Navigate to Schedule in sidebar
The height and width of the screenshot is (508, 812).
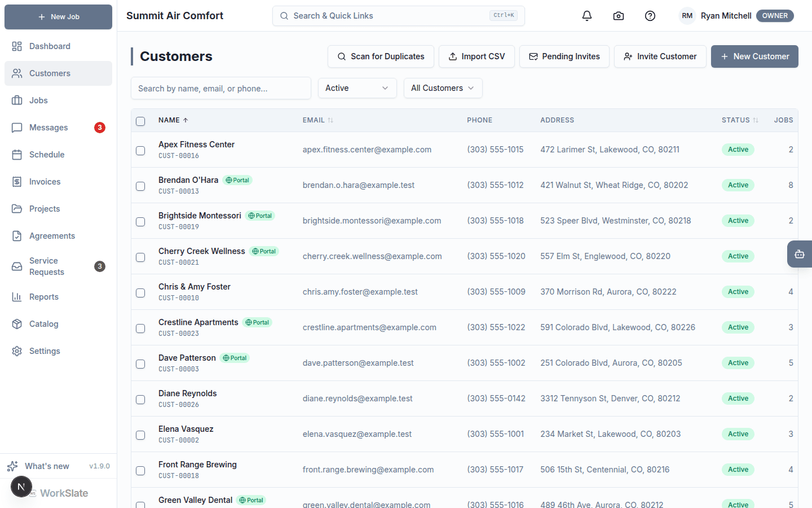[x=58, y=155]
